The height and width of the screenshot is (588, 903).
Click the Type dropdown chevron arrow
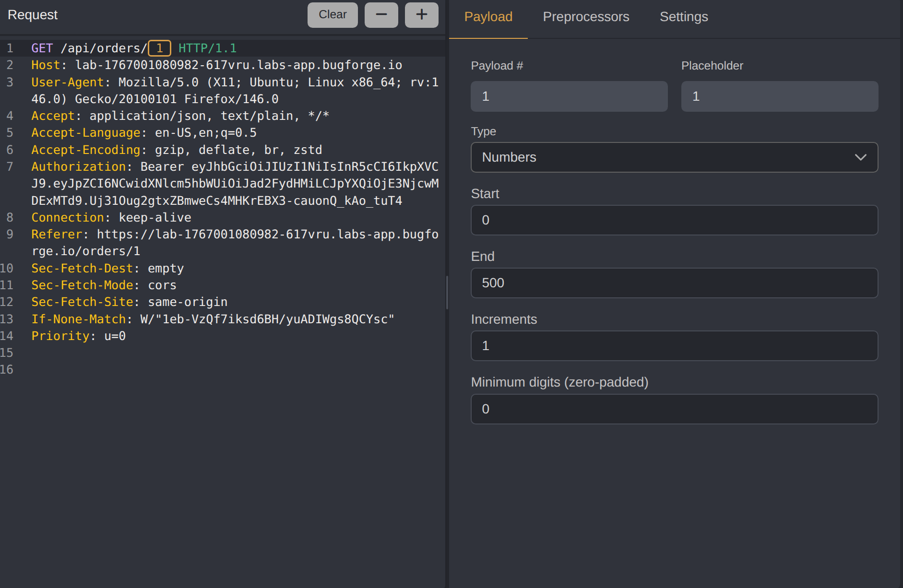[860, 157]
